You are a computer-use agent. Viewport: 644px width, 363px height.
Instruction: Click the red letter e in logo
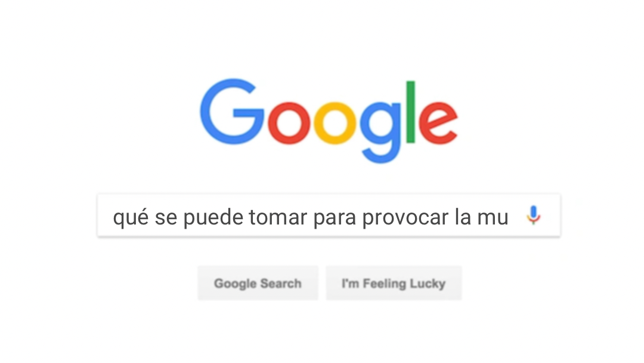coord(438,124)
